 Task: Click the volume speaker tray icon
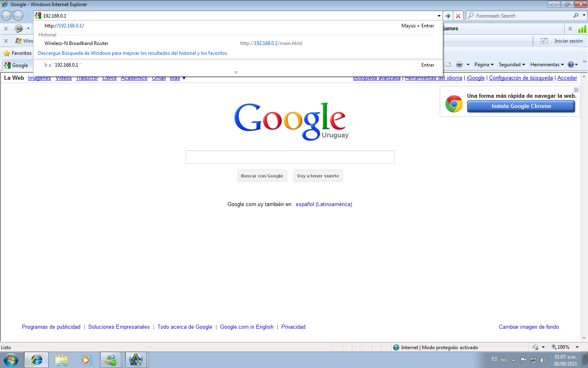(543, 360)
